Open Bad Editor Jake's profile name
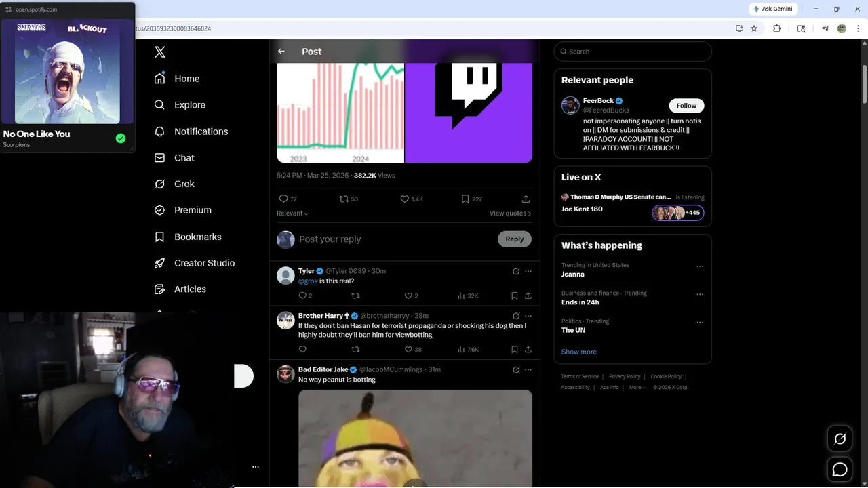 323,369
